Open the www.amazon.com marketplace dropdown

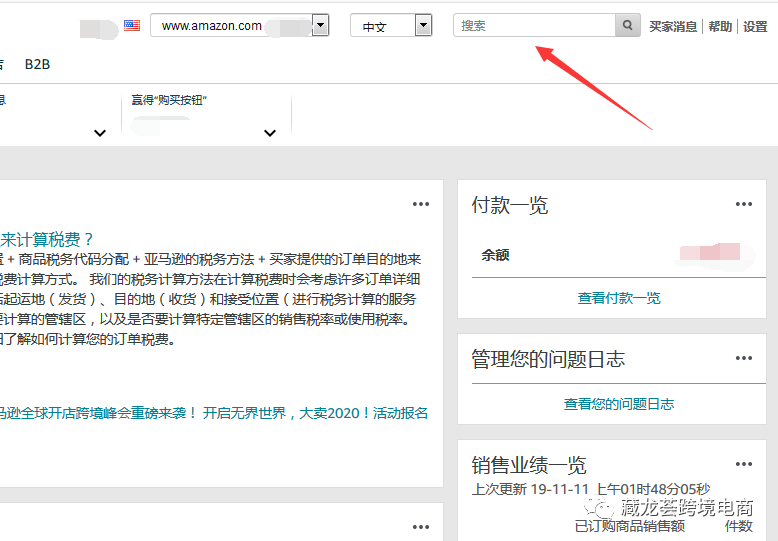(240, 25)
